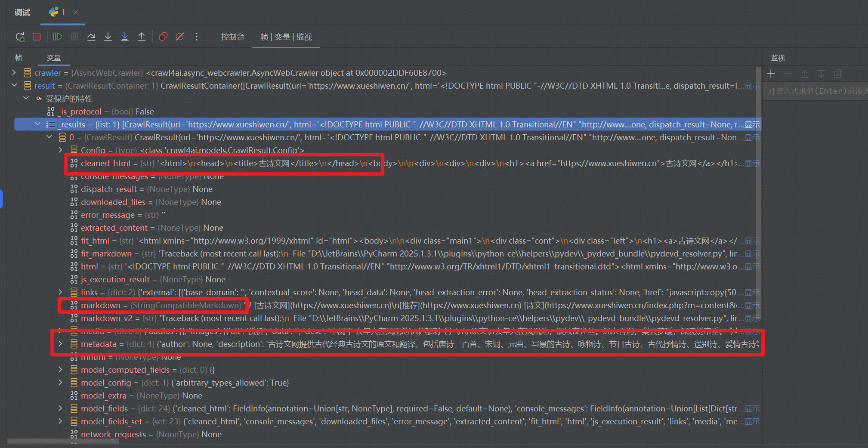The image size is (868, 448).
Task: Step into the function
Action: [108, 37]
